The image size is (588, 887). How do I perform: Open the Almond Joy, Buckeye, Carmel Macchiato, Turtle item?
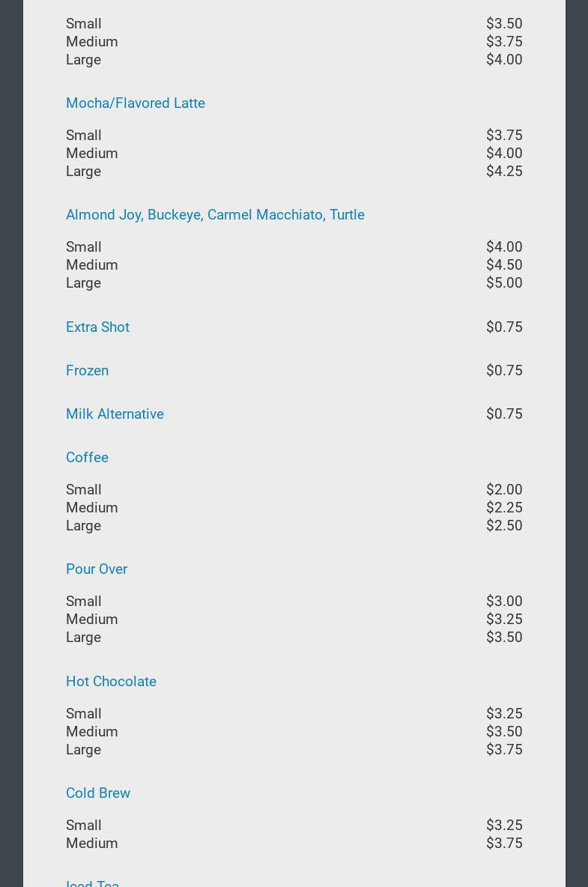(x=215, y=215)
